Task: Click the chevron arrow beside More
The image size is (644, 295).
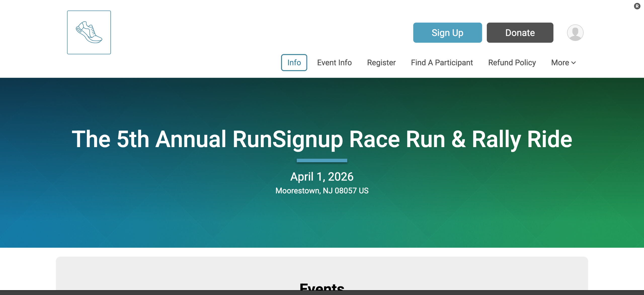Action: 574,63
